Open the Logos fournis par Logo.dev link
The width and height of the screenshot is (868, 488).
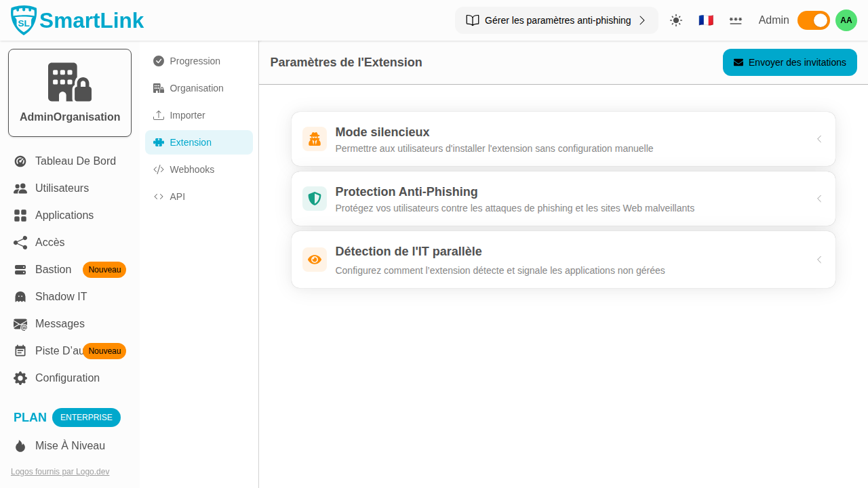point(60,472)
